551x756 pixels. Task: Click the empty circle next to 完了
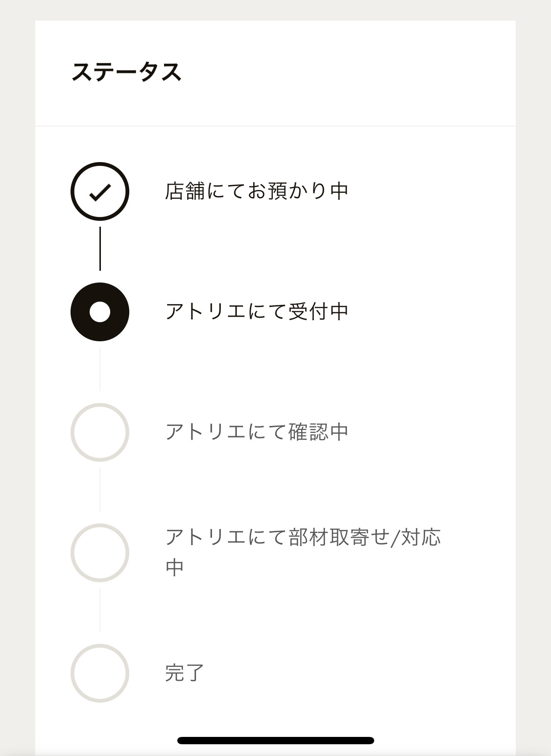coord(100,673)
